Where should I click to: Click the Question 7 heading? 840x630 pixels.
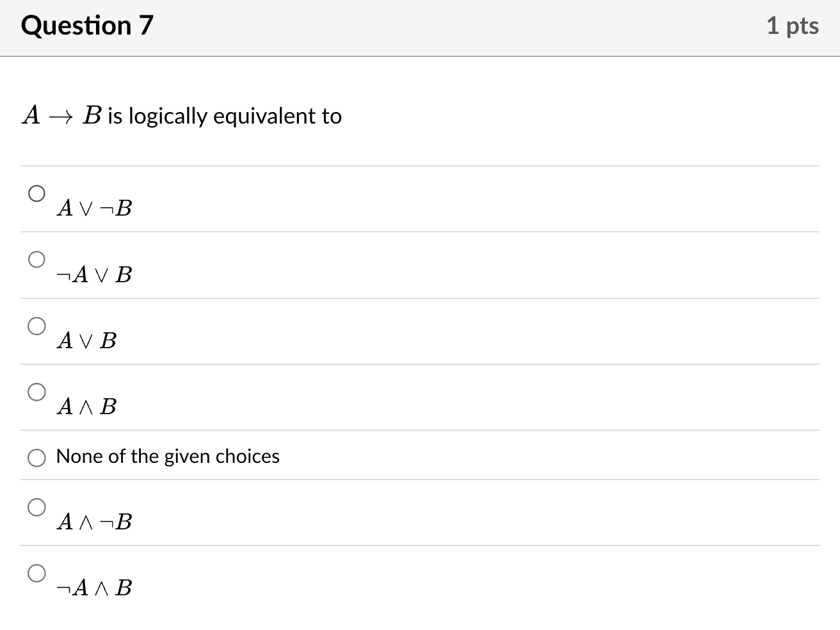86,26
